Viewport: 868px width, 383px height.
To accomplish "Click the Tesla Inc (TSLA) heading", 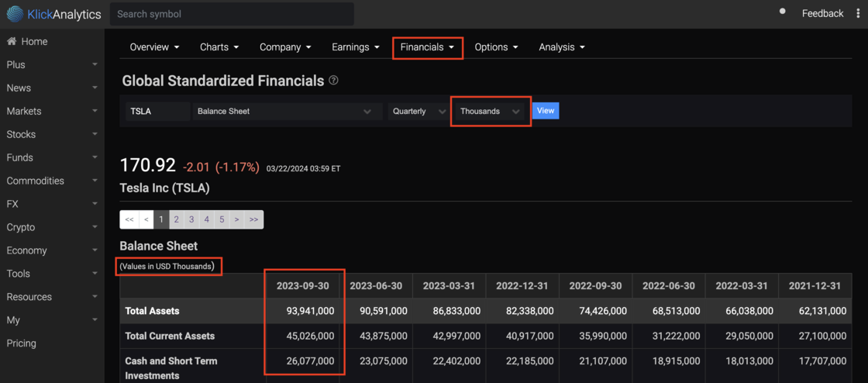I will click(x=164, y=188).
